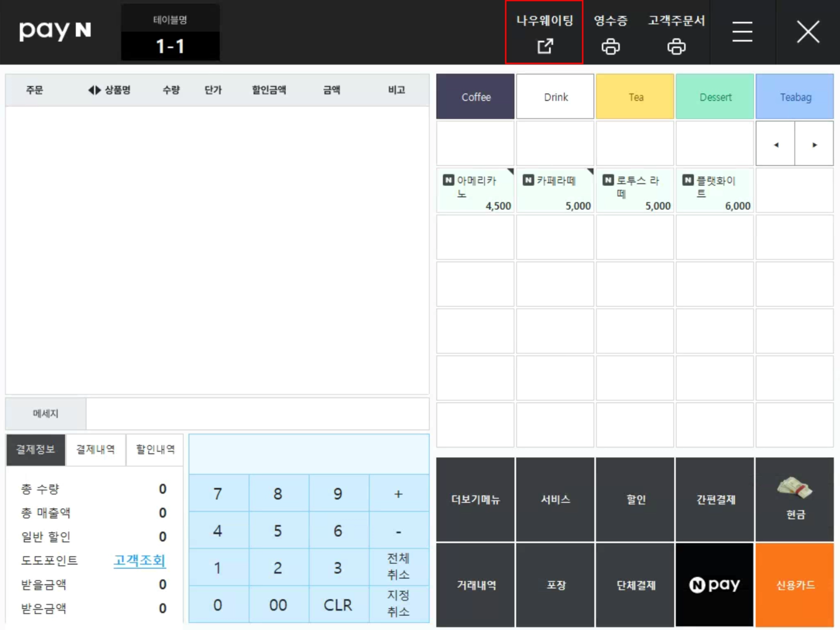Viewport: 840px width, 630px height.
Task: Print receipt via 영수증 printer icon
Action: coord(610,46)
